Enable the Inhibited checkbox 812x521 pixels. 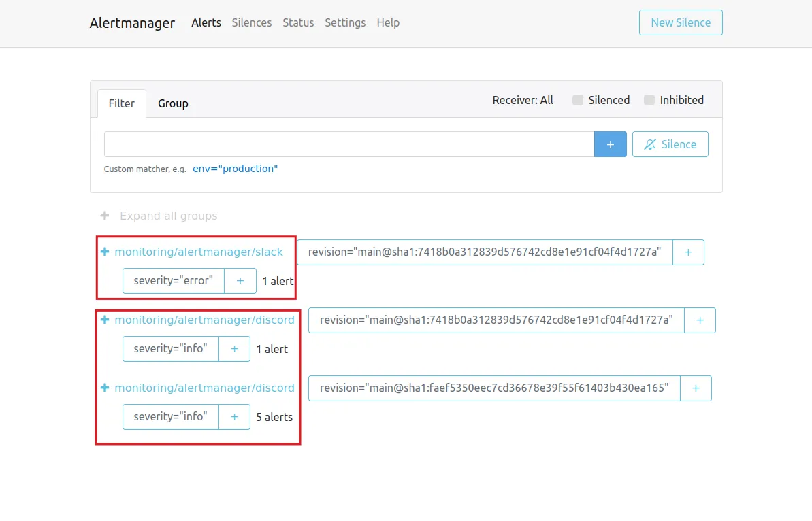click(649, 101)
